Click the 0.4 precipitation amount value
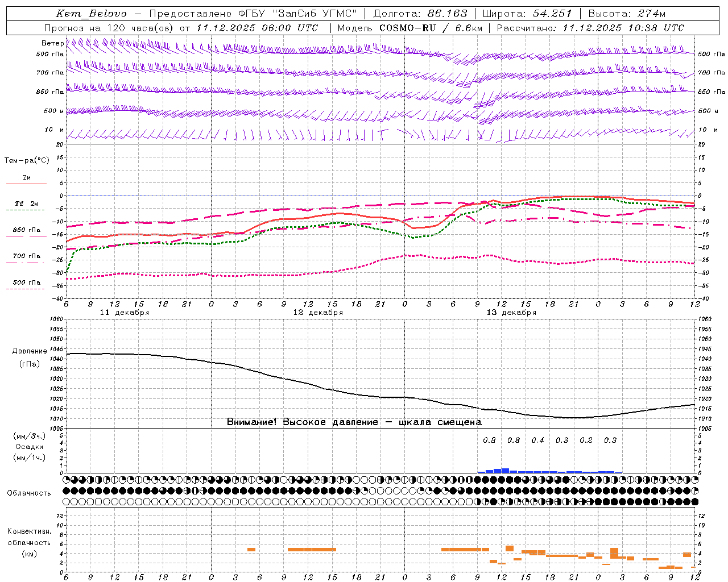Viewport: 728px width, 582px height. click(x=537, y=440)
